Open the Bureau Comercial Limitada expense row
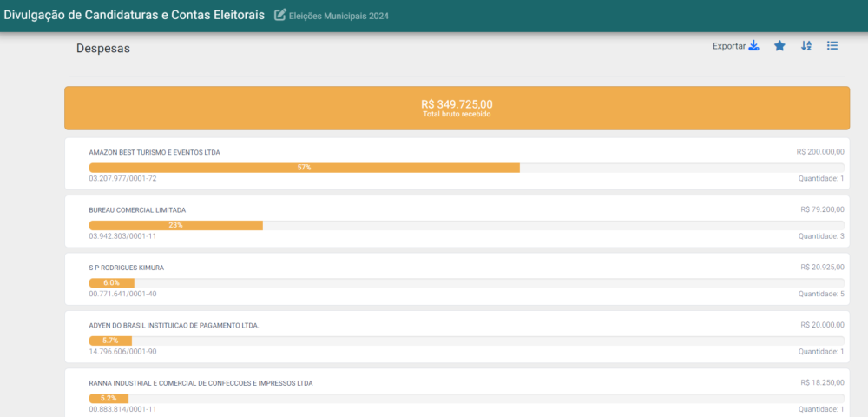Screen dimensions: 868x417 pyautogui.click(x=137, y=210)
